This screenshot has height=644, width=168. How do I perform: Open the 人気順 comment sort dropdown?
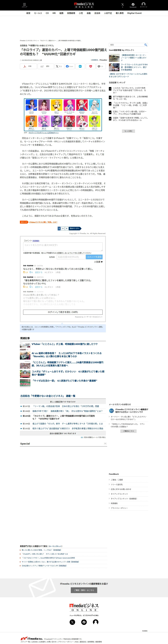pos(98,262)
